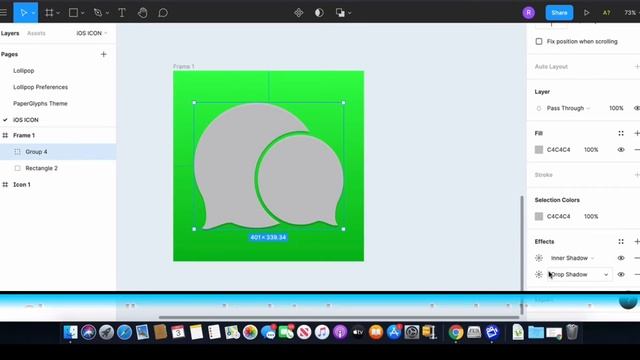Open the Lollipop Preferences page
This screenshot has width=640, height=360.
[x=40, y=87]
